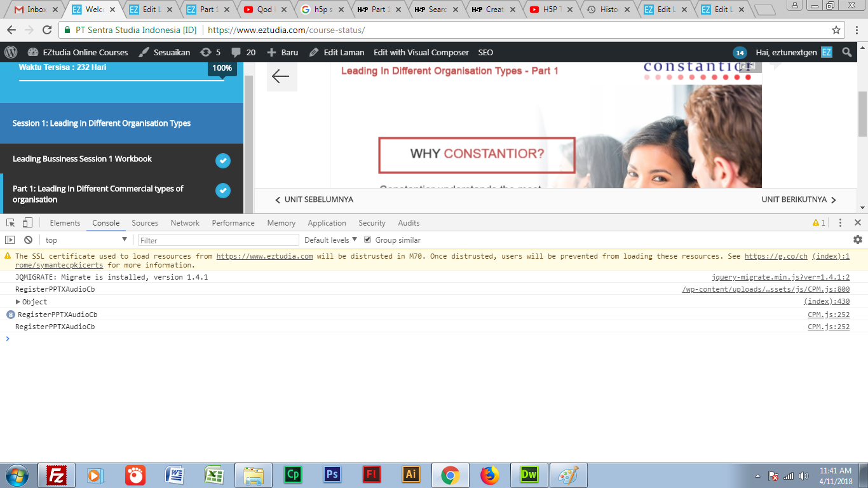The image size is (868, 488).
Task: Switch to the Security tab in DevTools
Action: pos(372,223)
